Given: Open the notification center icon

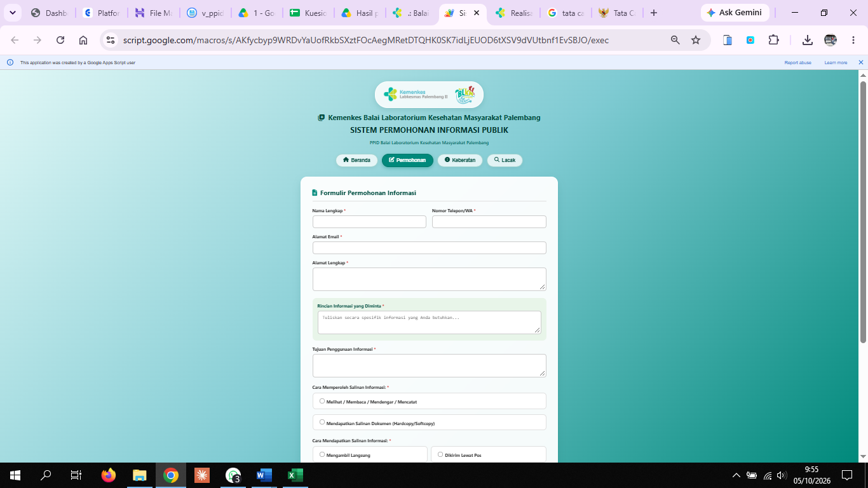Looking at the screenshot, I should 847,475.
